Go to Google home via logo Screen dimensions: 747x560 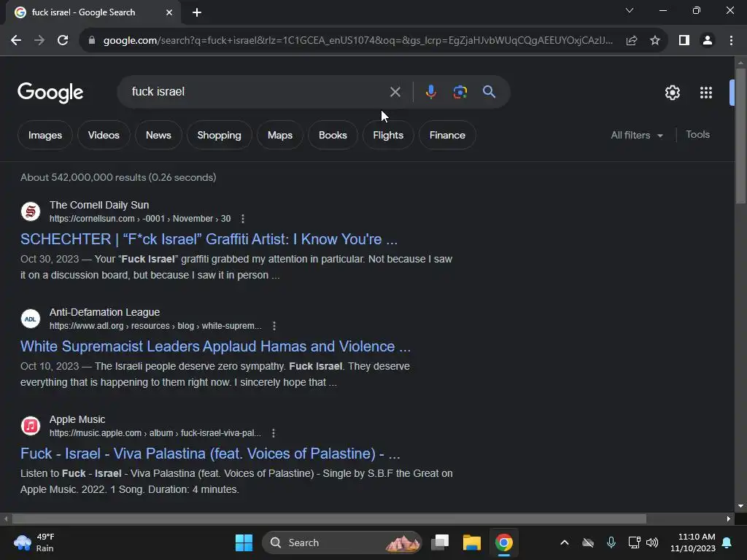click(x=50, y=93)
